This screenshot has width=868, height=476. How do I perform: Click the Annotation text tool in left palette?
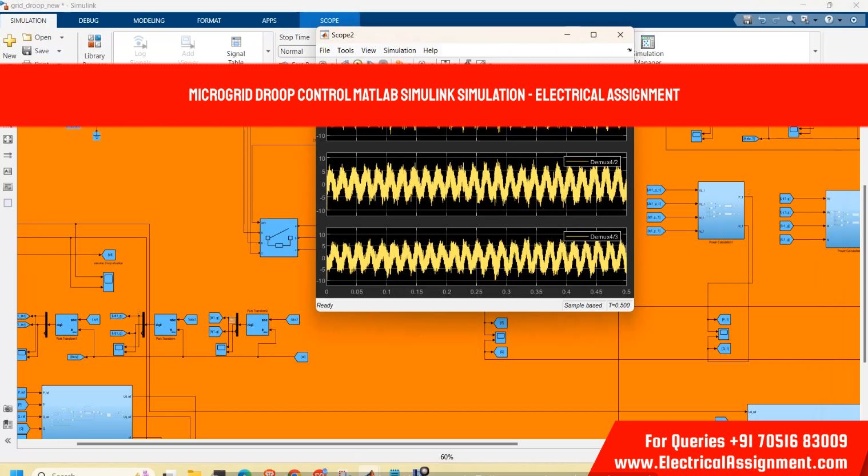click(x=8, y=171)
